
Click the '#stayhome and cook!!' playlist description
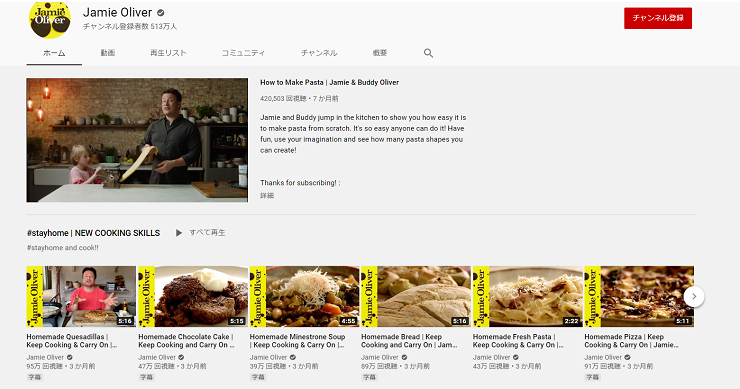tap(63, 248)
